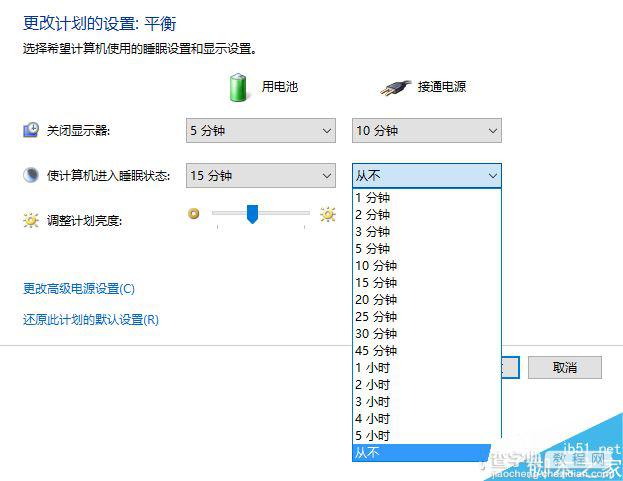Image resolution: width=623 pixels, height=481 pixels.
Task: Open the 5 分钟 display-off battery dropdown
Action: pos(261,131)
